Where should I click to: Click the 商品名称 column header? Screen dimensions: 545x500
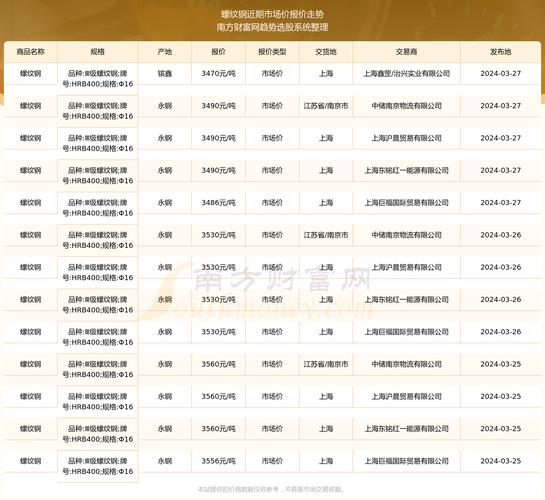click(31, 52)
